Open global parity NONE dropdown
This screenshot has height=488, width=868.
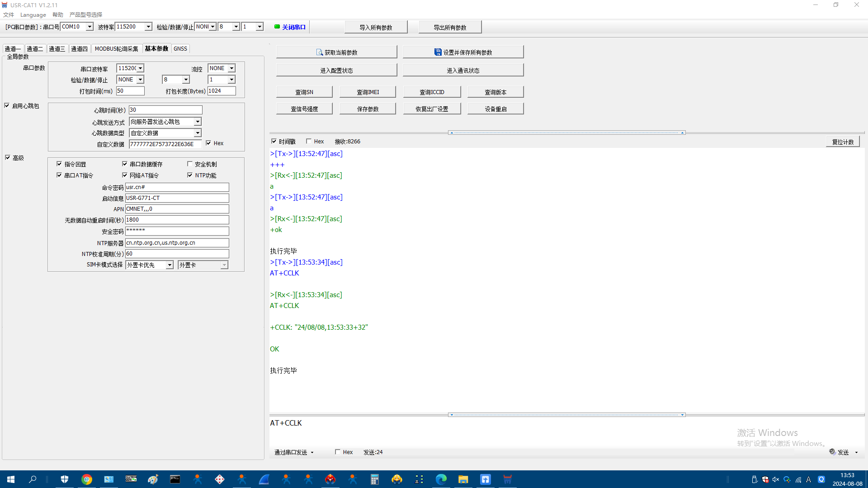point(141,80)
